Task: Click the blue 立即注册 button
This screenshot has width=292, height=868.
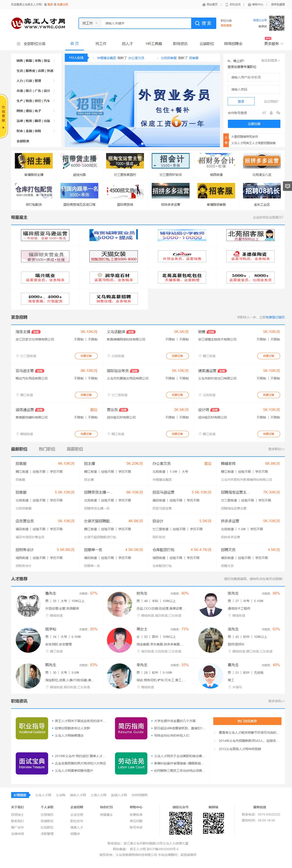Action: [x=254, y=124]
